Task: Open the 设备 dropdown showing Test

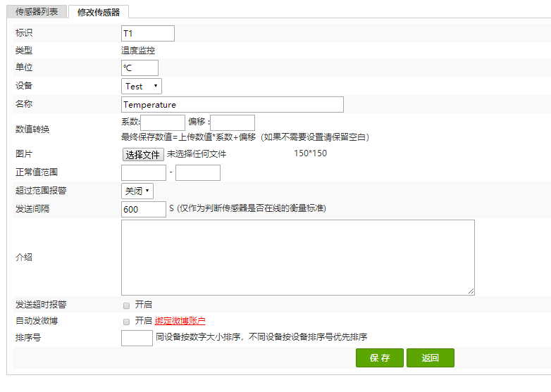Action: [x=141, y=87]
